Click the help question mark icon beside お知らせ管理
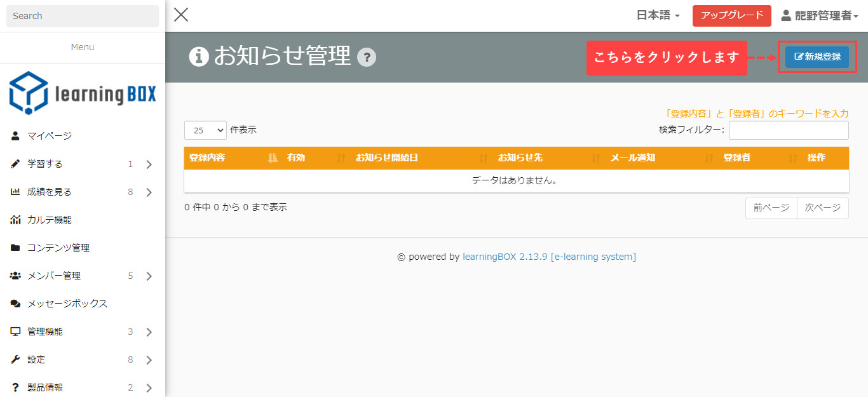This screenshot has height=397, width=868. 367,58
